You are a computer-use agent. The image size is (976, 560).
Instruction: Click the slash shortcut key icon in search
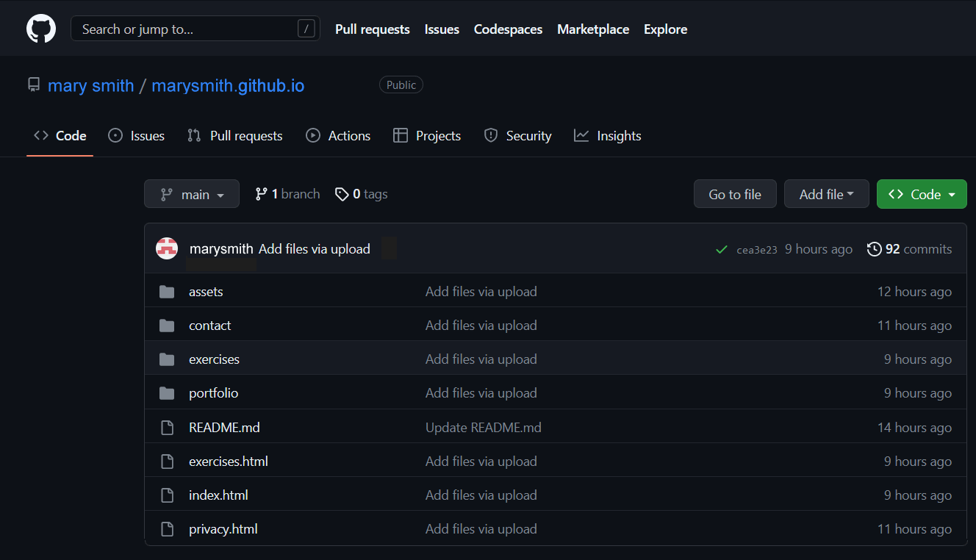306,29
